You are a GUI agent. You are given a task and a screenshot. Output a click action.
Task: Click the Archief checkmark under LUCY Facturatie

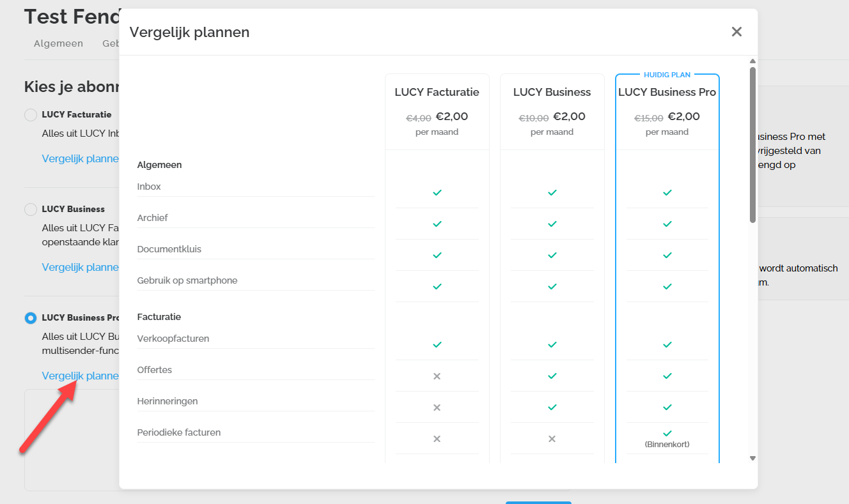pyautogui.click(x=437, y=224)
